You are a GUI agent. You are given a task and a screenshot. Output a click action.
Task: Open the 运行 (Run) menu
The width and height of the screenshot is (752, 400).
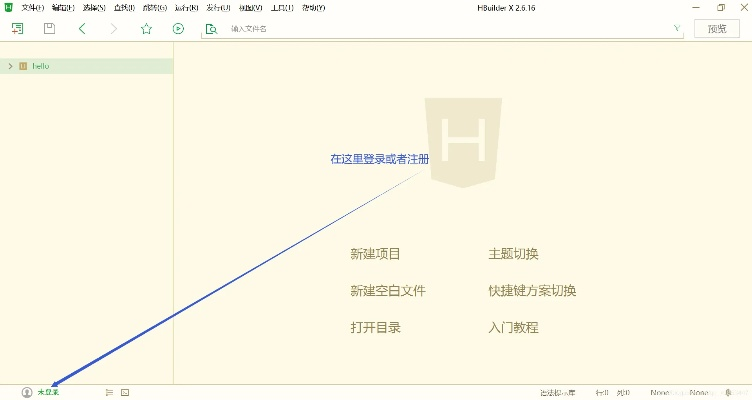coord(186,7)
